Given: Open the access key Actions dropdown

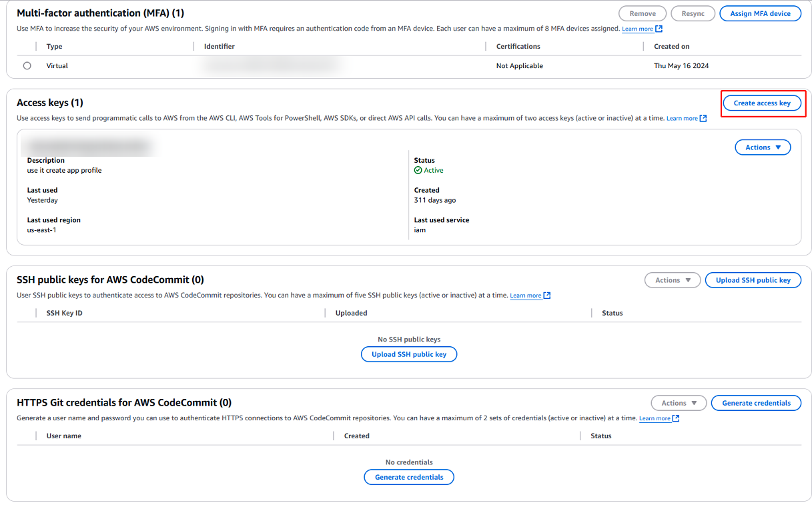Looking at the screenshot, I should click(762, 147).
